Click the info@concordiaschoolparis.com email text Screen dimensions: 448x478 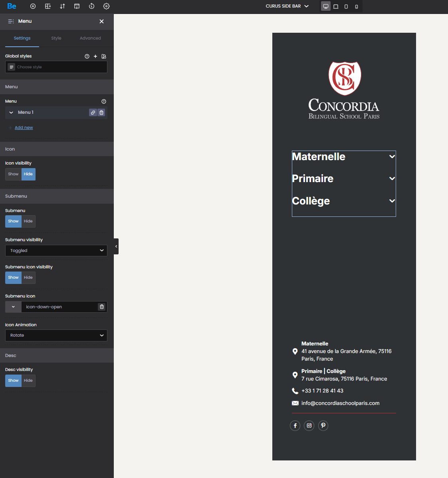pos(341,403)
